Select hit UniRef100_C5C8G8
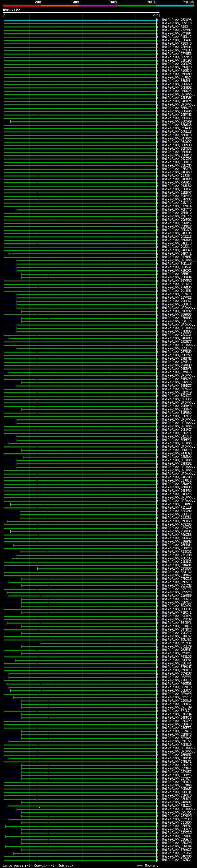 pyautogui.click(x=177, y=521)
